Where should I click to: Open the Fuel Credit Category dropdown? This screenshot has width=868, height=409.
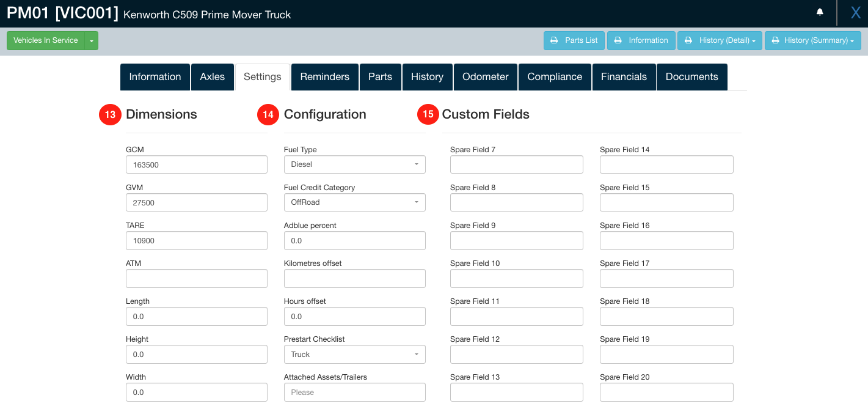click(355, 202)
